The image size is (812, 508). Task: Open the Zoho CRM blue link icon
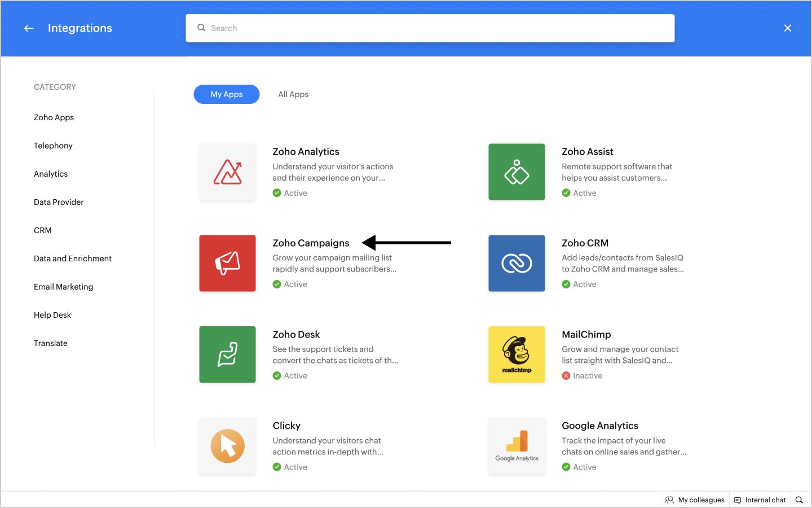point(517,264)
